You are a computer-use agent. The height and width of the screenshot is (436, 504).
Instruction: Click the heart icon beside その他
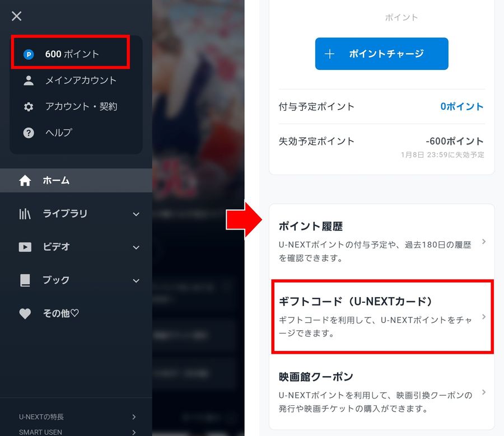[25, 313]
